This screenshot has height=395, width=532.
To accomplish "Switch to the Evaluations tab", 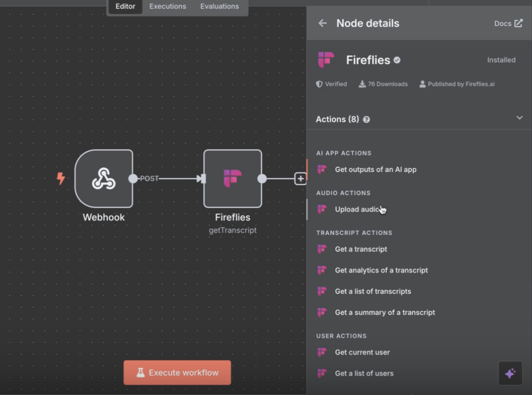I will point(219,6).
